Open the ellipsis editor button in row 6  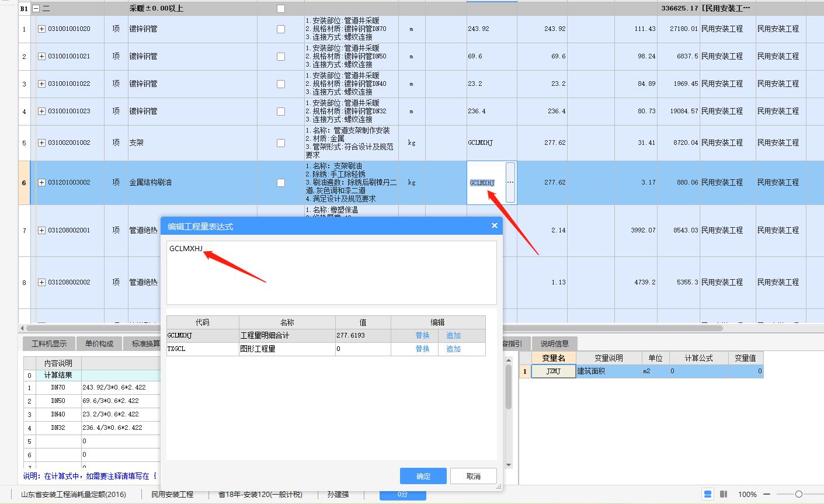click(510, 182)
